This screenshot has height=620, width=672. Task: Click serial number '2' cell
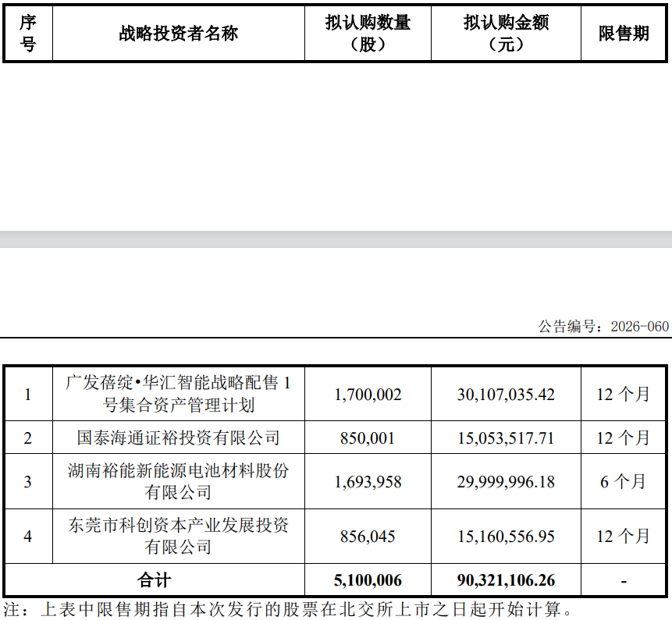pos(28,438)
